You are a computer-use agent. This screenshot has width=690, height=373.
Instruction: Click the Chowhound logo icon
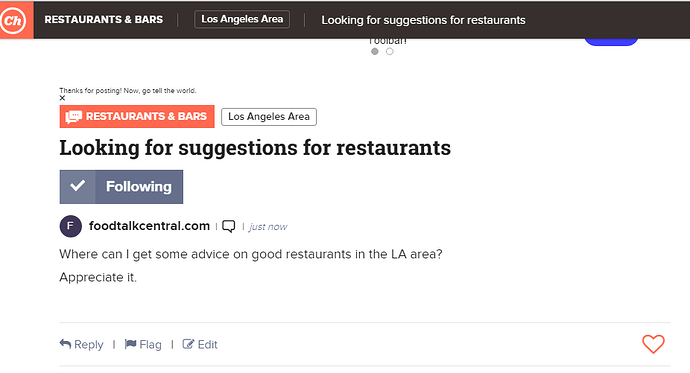pos(13,20)
